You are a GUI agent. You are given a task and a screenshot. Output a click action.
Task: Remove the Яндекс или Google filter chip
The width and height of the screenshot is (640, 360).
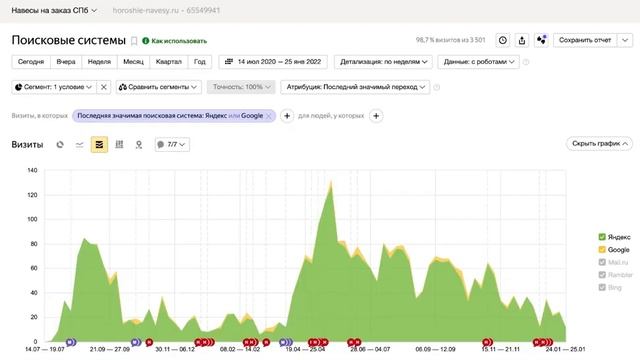(x=269, y=116)
